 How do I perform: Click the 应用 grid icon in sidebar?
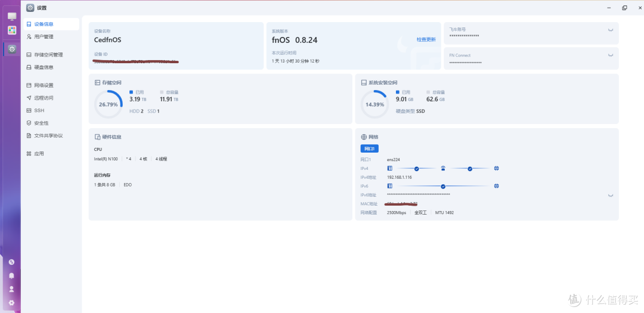click(x=29, y=154)
